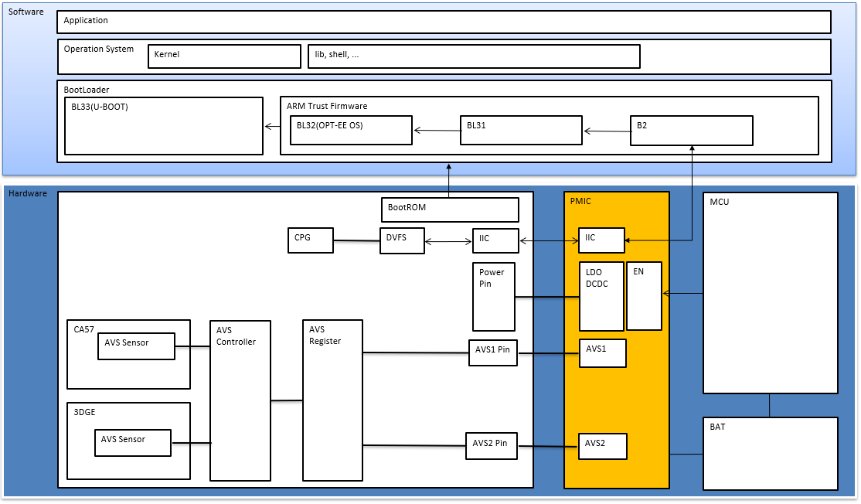Click the CPG box

tap(311, 240)
